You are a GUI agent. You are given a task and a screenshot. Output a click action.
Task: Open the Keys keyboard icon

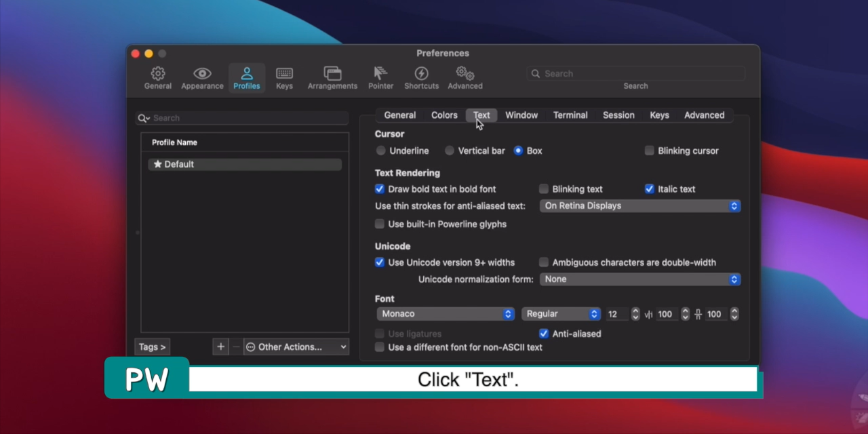point(284,73)
